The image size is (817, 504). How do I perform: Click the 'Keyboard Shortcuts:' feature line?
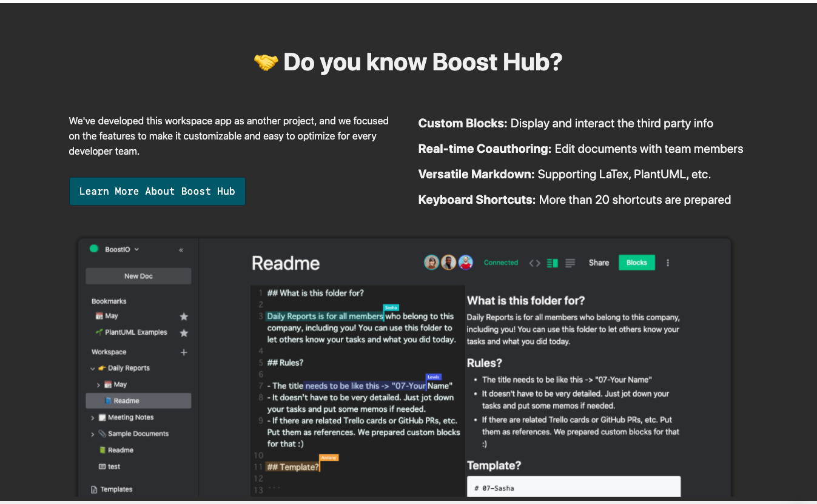click(x=574, y=200)
